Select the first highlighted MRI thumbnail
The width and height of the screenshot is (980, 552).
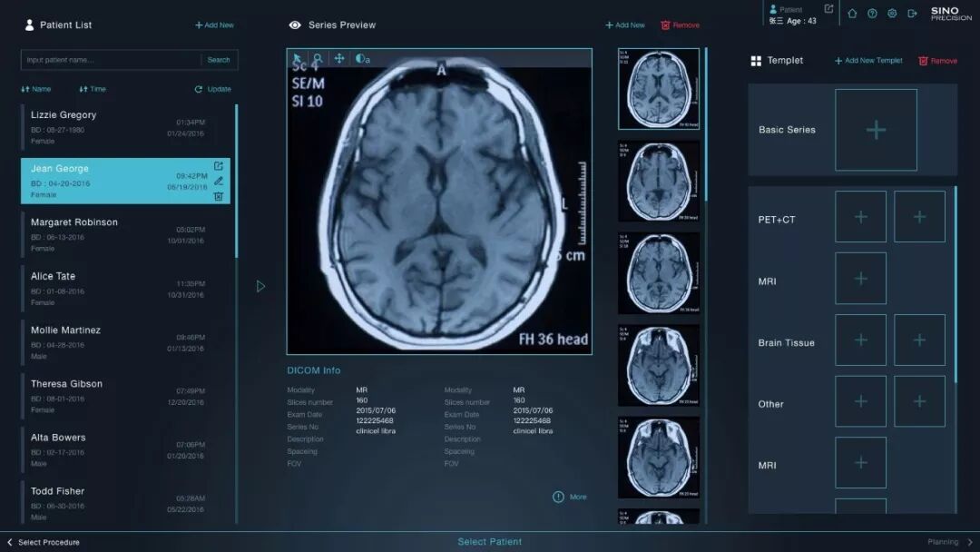[659, 89]
